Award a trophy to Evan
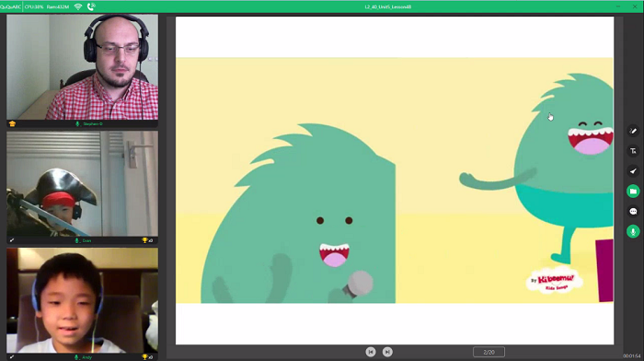The width and height of the screenshot is (644, 361). (x=144, y=240)
